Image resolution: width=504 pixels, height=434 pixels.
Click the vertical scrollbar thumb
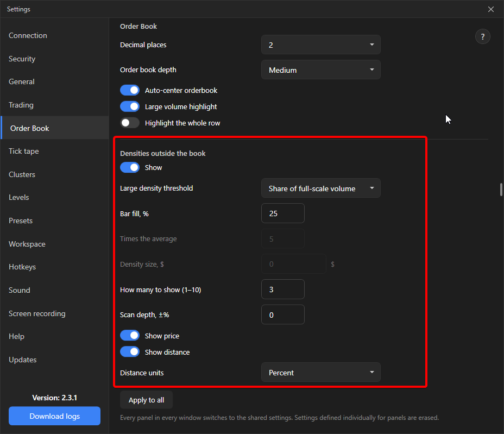tap(501, 190)
